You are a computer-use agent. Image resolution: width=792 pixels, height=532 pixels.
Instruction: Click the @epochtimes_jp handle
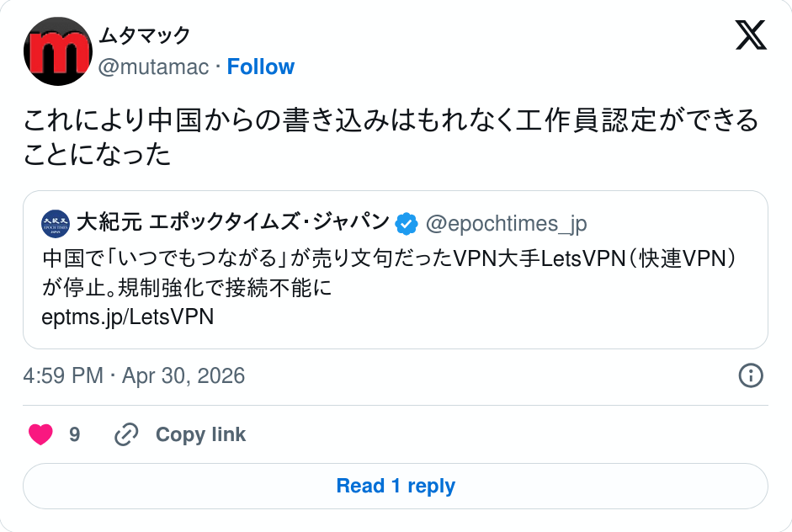pyautogui.click(x=506, y=223)
